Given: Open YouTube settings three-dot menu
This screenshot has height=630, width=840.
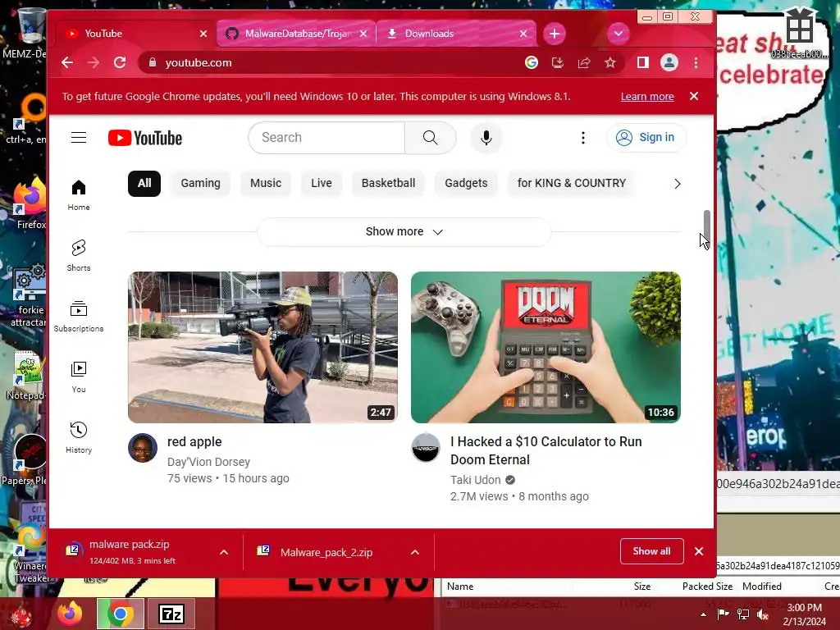Looking at the screenshot, I should pyautogui.click(x=583, y=138).
